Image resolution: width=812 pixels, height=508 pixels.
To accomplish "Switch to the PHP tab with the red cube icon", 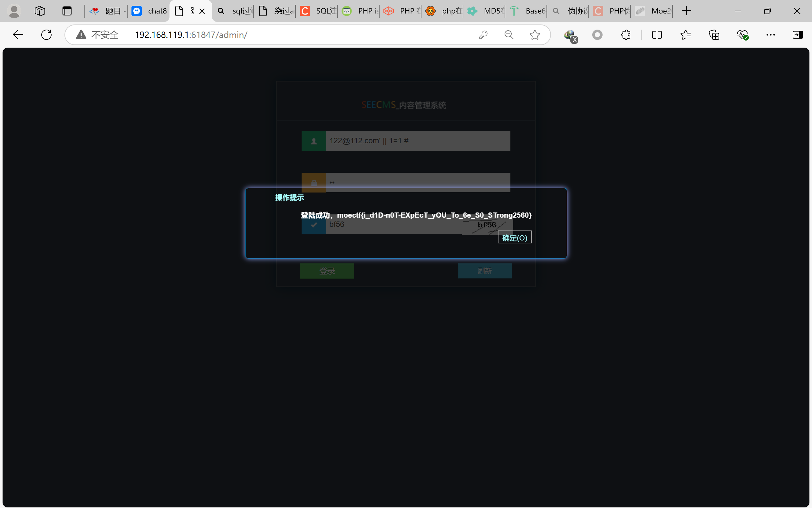I will click(x=401, y=11).
